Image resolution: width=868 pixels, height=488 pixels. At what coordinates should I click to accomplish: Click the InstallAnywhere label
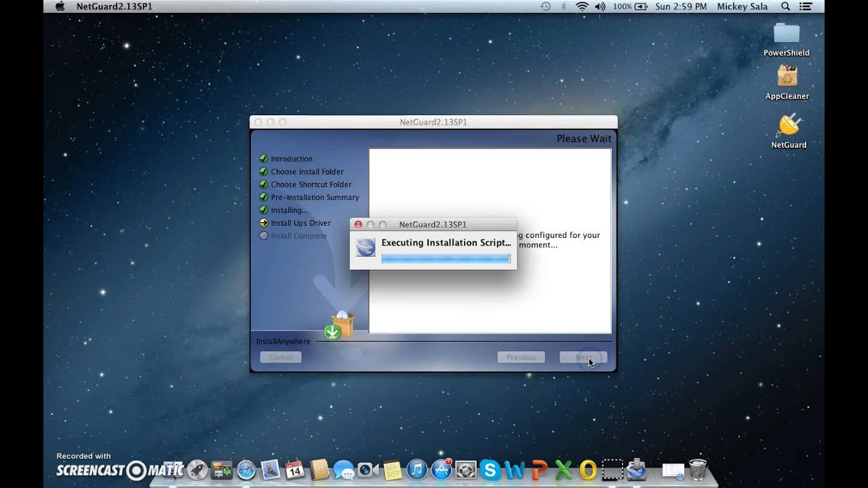283,342
